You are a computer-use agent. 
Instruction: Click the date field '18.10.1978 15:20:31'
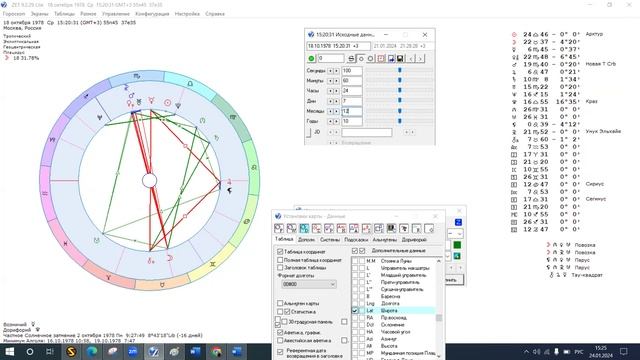tap(338, 46)
